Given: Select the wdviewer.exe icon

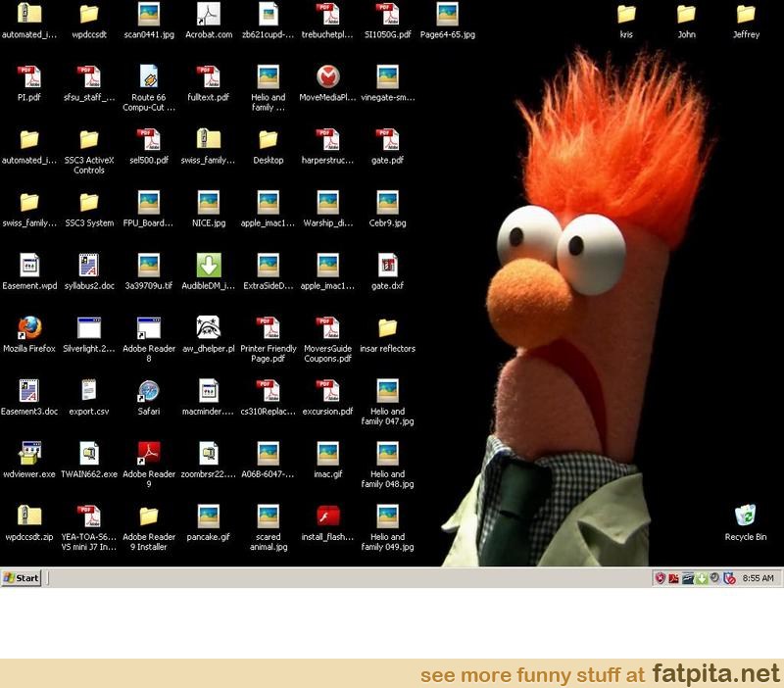Looking at the screenshot, I should pos(29,453).
